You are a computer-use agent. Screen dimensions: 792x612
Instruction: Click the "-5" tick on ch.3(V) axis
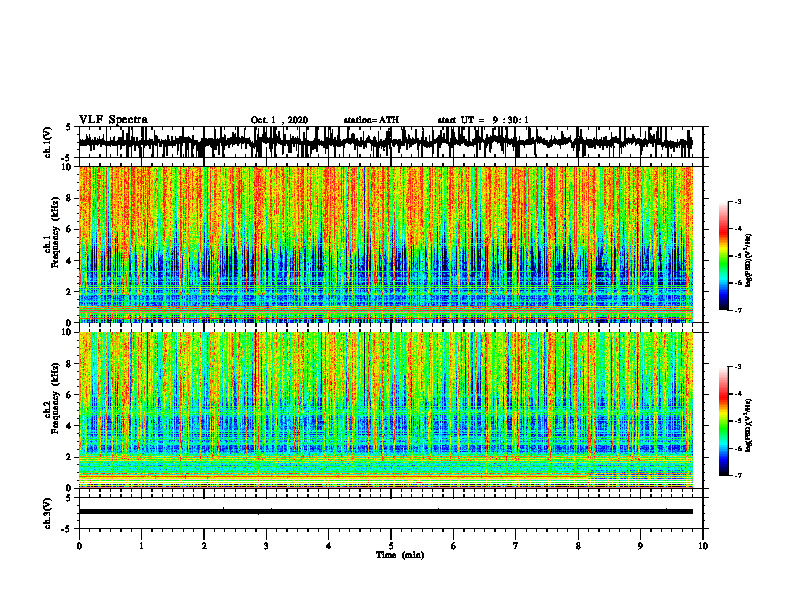[67, 529]
